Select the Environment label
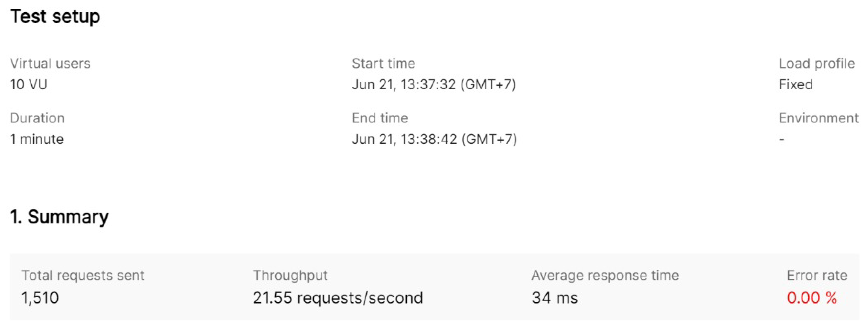Image resolution: width=868 pixels, height=331 pixels. pos(818,118)
